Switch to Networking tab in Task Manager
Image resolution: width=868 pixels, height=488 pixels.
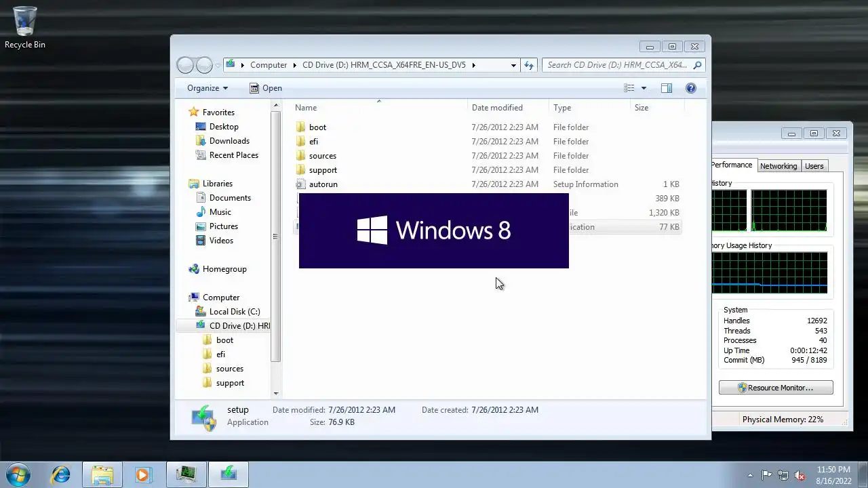pyautogui.click(x=778, y=166)
